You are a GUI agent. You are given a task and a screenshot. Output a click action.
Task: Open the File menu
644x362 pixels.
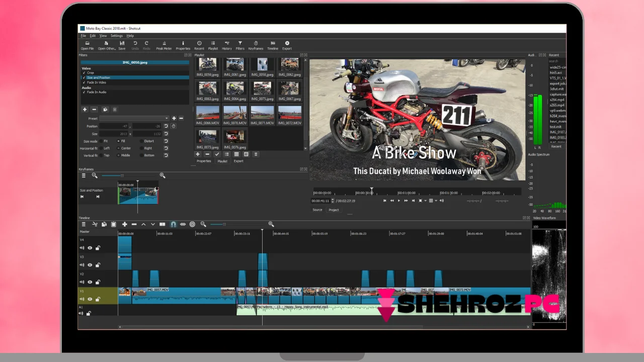pos(84,36)
